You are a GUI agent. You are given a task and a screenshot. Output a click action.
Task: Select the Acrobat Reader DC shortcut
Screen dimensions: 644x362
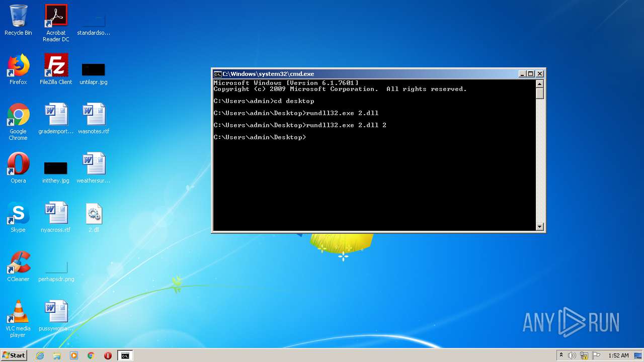pyautogui.click(x=56, y=23)
